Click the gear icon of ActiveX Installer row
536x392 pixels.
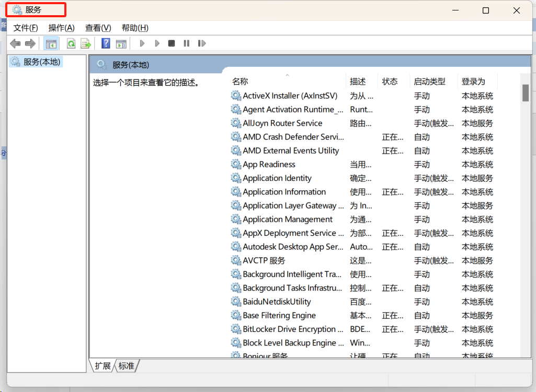click(x=236, y=95)
